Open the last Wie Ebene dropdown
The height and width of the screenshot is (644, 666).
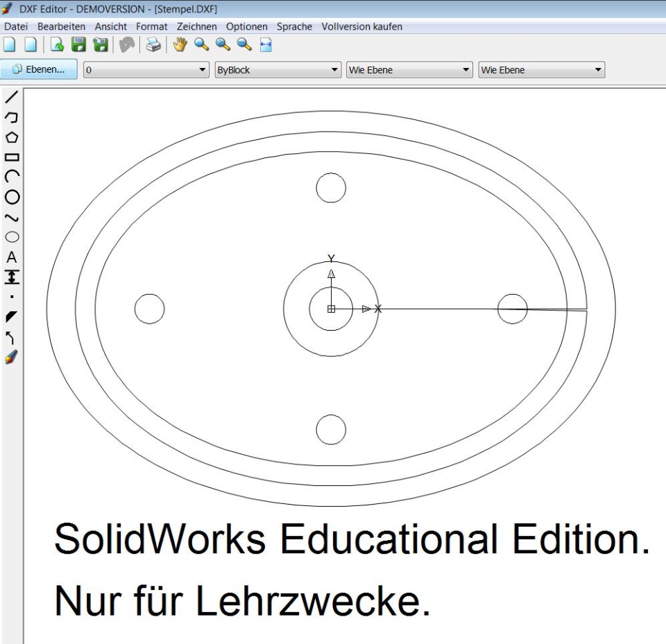pos(542,69)
